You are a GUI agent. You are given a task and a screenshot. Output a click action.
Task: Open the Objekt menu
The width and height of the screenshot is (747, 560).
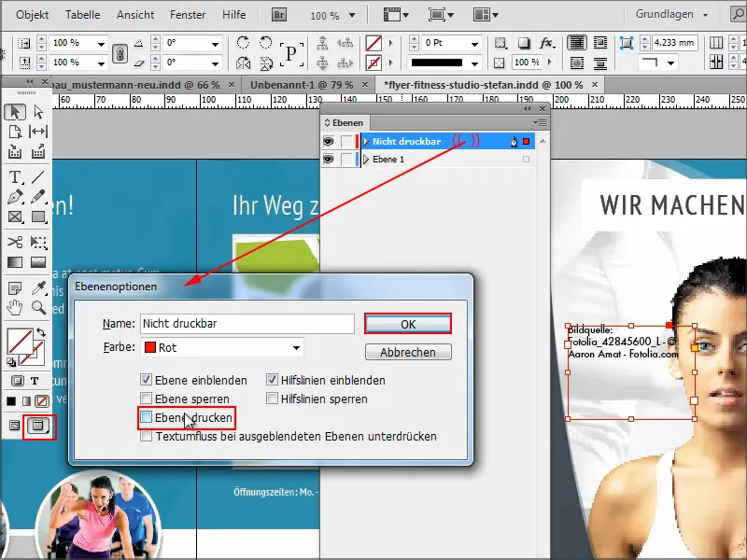point(32,15)
